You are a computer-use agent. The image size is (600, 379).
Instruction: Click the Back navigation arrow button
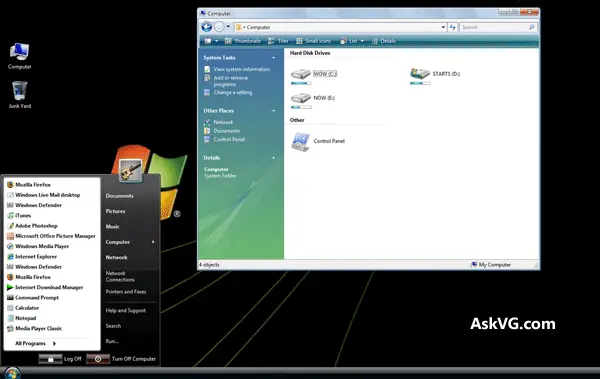[x=207, y=27]
